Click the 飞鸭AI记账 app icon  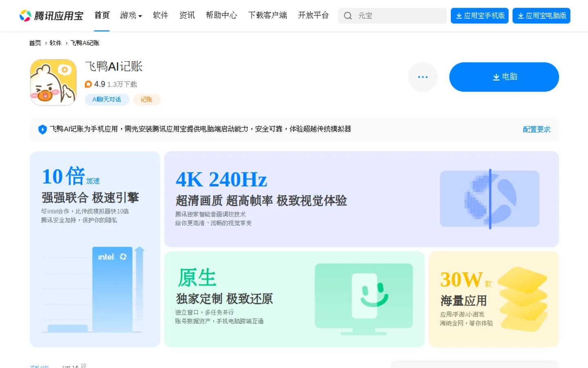pos(53,82)
